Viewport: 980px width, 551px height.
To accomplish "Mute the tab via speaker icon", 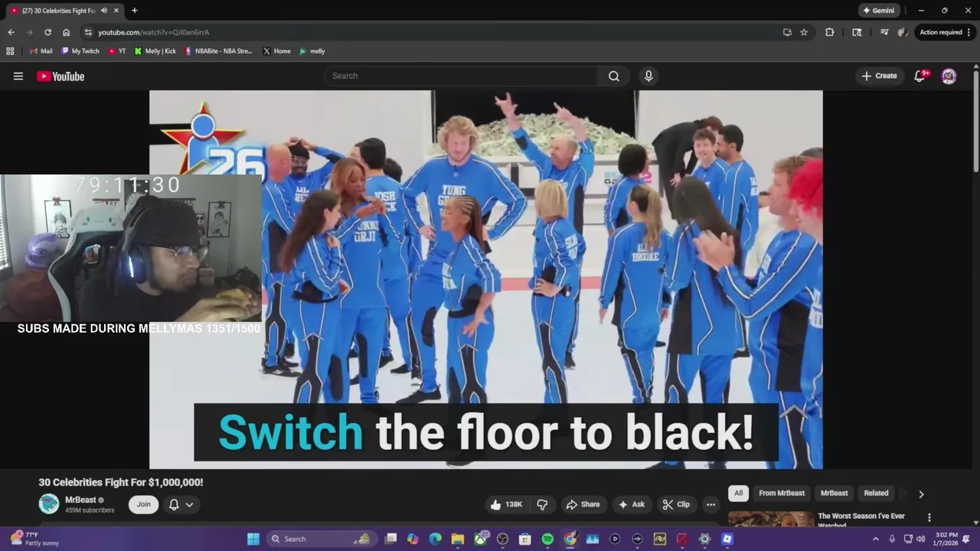I will (x=103, y=11).
